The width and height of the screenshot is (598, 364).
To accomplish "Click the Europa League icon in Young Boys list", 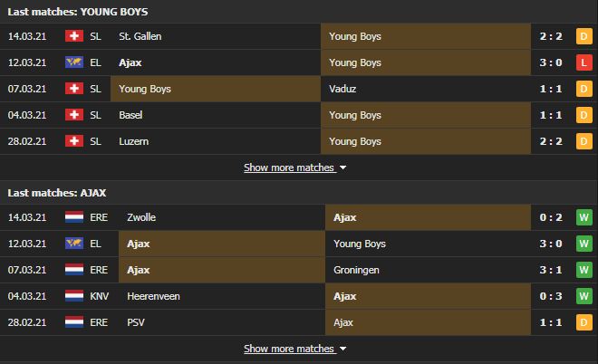I will (74, 62).
